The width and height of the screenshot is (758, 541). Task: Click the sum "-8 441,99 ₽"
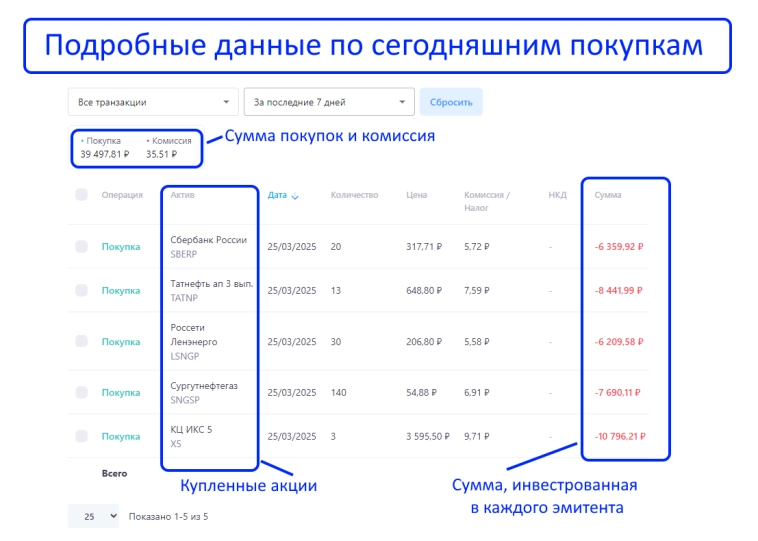point(618,291)
